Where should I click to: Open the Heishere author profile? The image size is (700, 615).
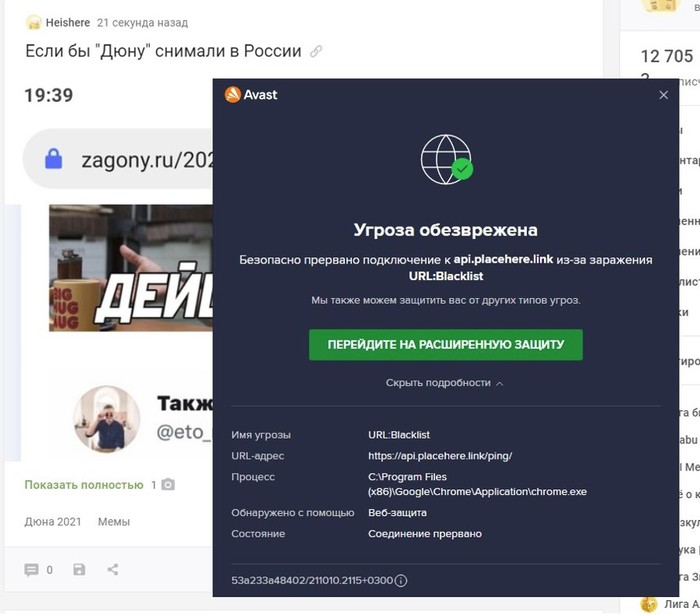pyautogui.click(x=68, y=22)
